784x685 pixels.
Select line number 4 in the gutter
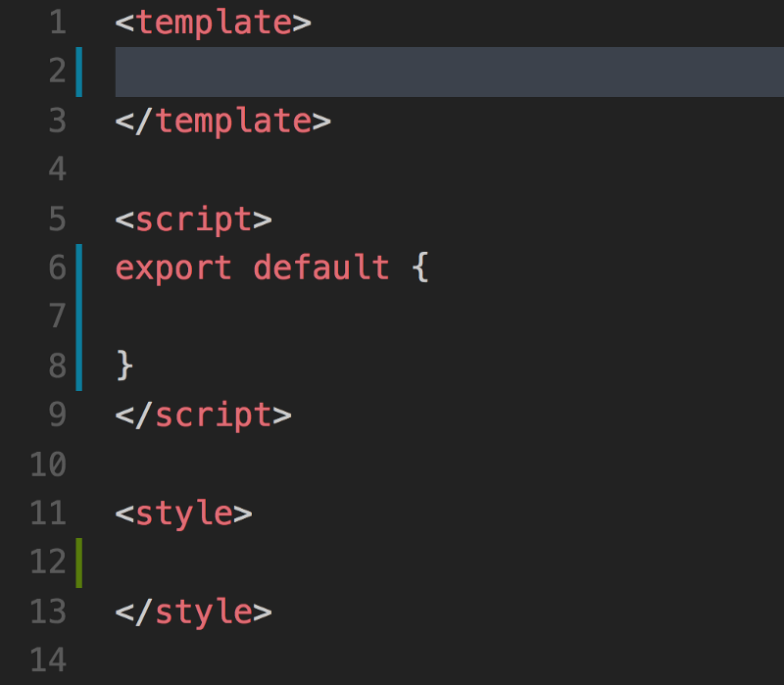56,170
